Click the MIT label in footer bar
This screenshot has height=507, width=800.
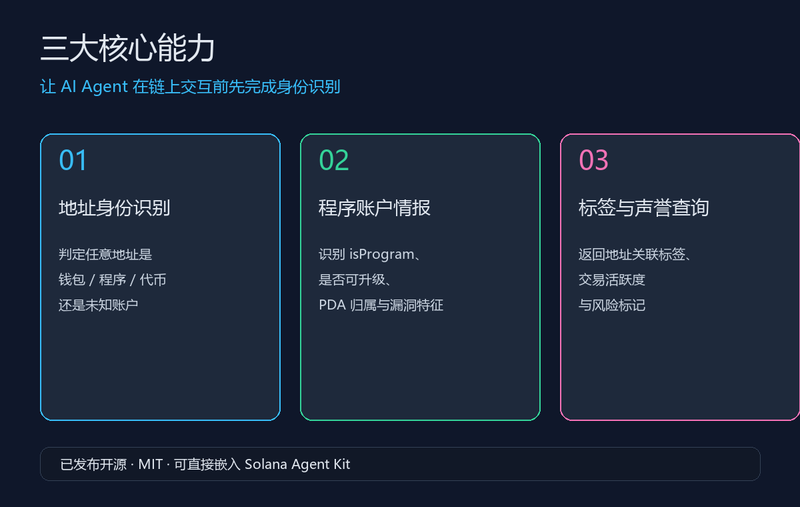pyautogui.click(x=150, y=464)
